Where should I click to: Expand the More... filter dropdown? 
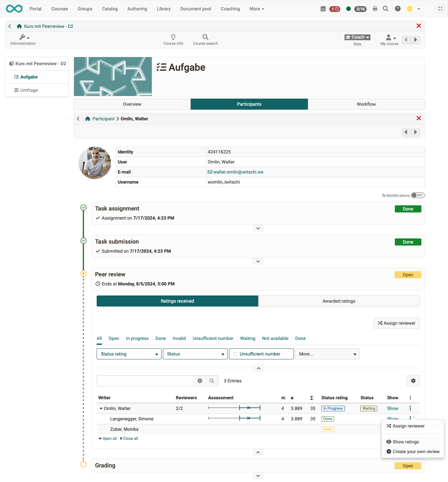point(327,354)
